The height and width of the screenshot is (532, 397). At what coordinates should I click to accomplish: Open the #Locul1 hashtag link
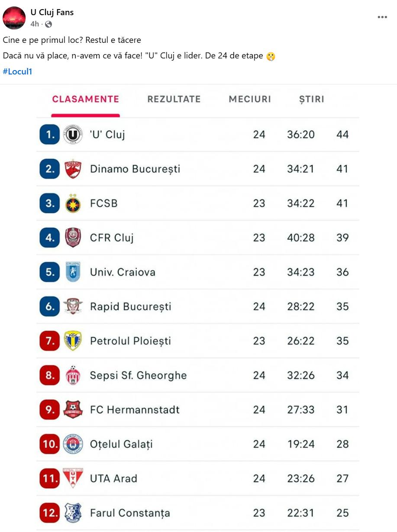pyautogui.click(x=17, y=71)
